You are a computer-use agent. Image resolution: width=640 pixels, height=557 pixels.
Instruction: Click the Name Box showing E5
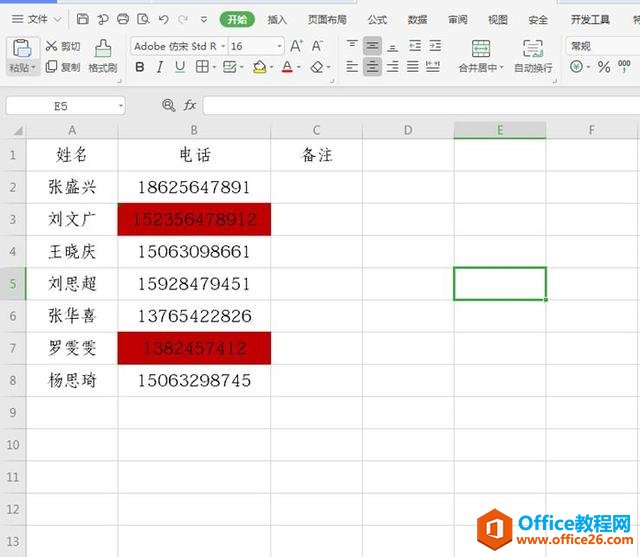[x=61, y=106]
